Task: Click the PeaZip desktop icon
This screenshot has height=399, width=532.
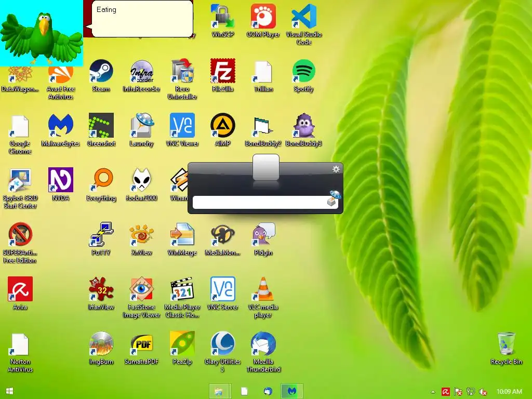Action: pos(182,348)
